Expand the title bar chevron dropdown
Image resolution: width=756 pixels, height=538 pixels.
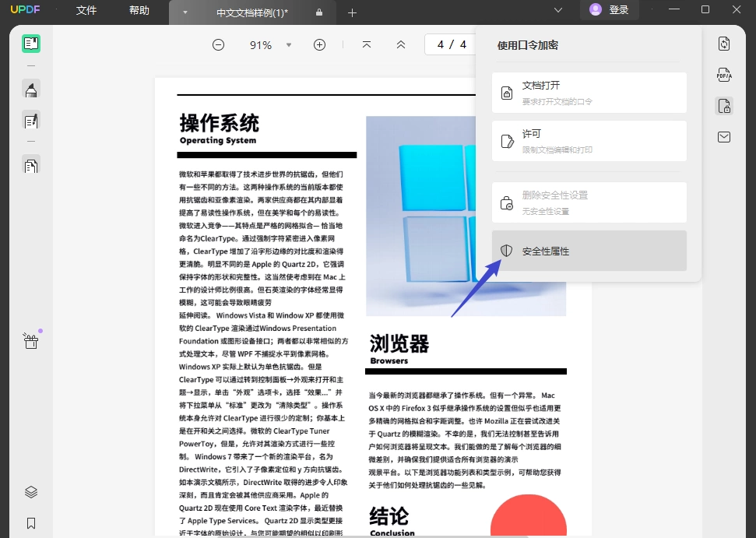[558, 10]
